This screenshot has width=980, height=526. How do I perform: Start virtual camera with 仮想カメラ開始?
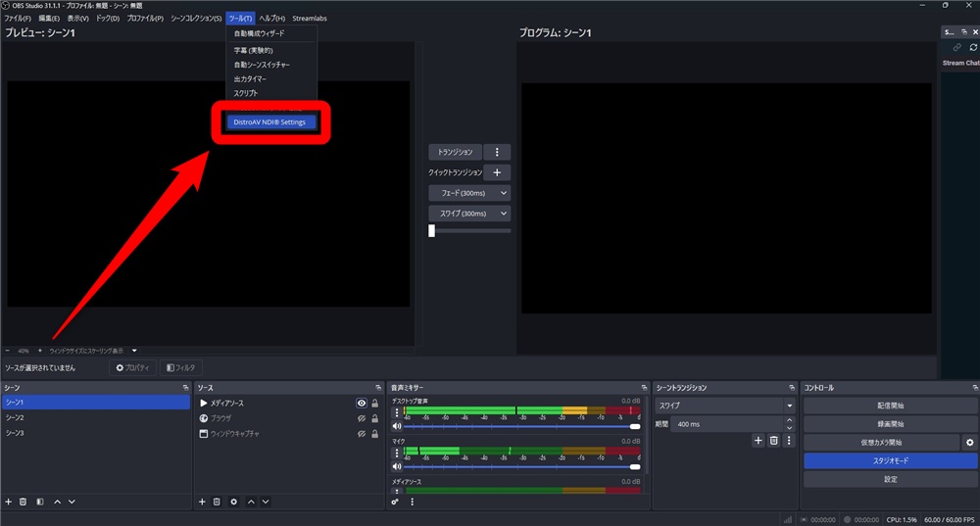[881, 443]
